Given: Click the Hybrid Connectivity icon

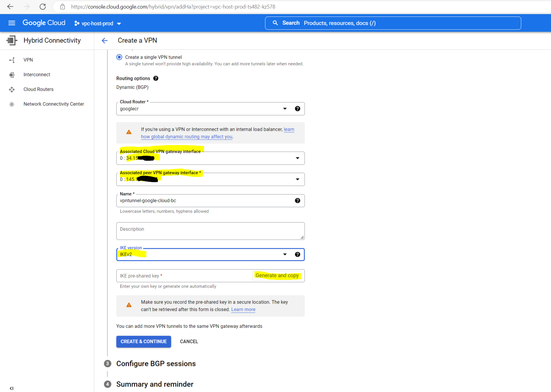Looking at the screenshot, I should coord(11,40).
